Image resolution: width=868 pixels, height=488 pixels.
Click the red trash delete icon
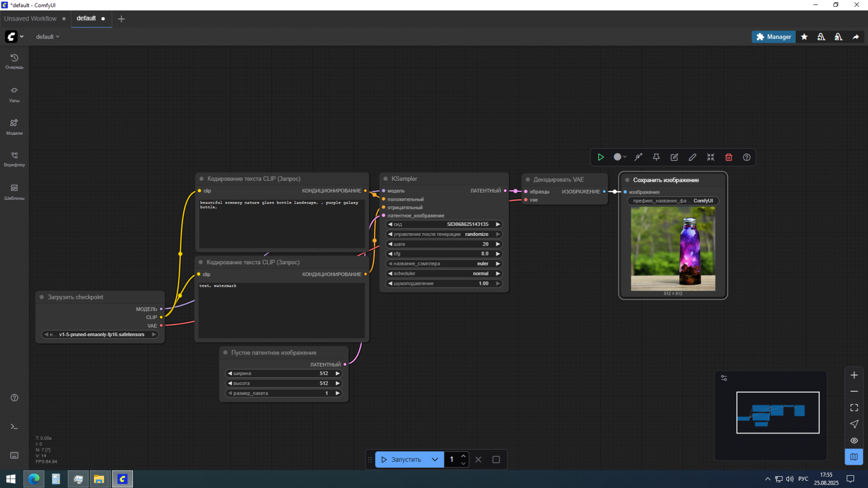pos(728,157)
